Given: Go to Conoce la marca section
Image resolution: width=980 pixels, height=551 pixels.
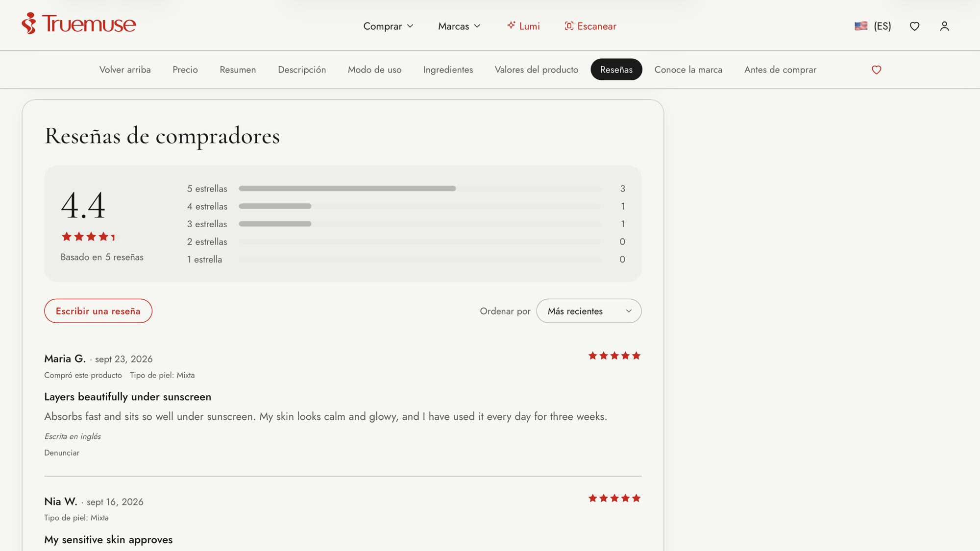Looking at the screenshot, I should pos(688,70).
